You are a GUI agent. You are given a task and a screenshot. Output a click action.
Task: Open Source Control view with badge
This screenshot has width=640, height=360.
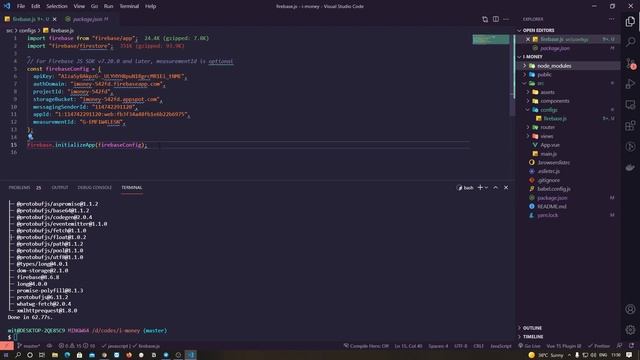[630, 63]
